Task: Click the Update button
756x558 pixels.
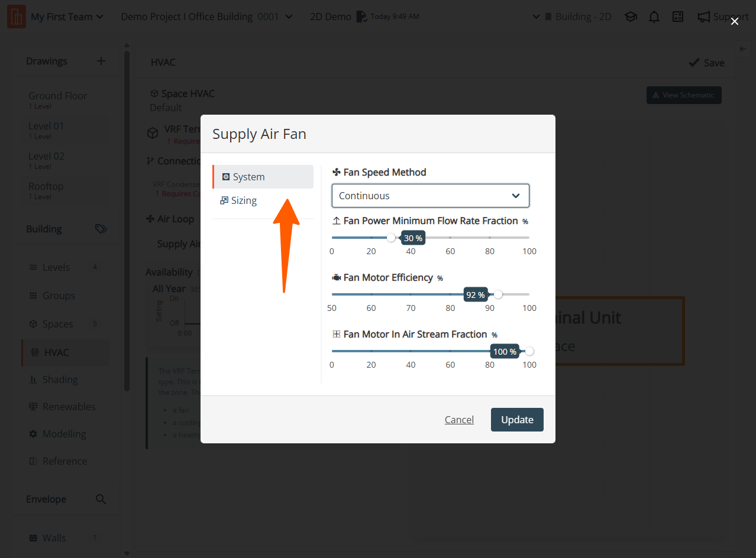Action: point(517,420)
